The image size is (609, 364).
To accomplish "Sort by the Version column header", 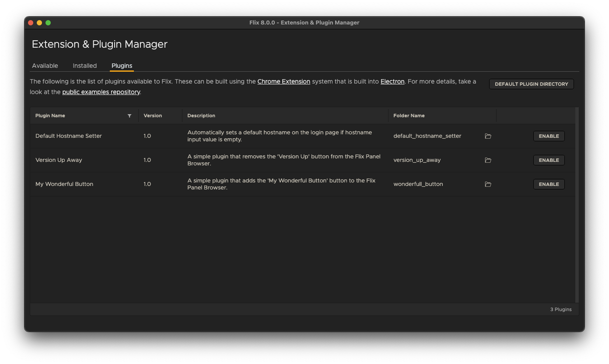I will [x=153, y=115].
